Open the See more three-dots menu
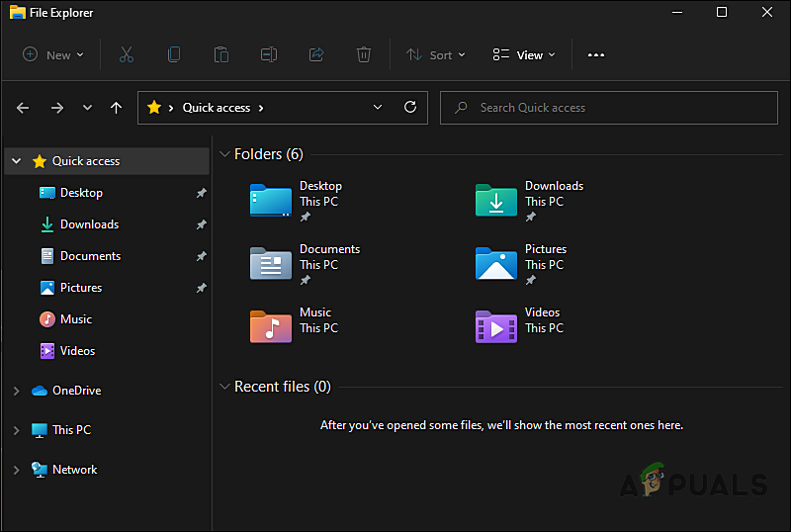Screen dimensions: 791x532 tap(596, 55)
